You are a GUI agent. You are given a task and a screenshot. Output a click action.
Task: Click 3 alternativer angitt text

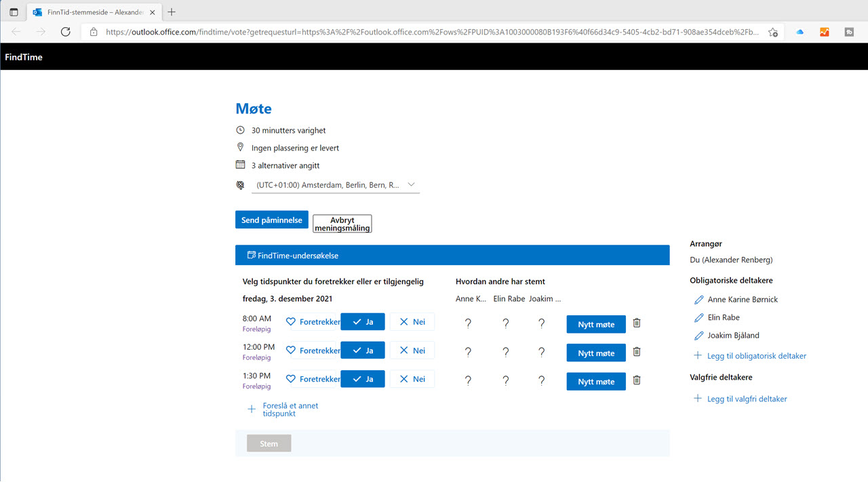[x=285, y=165]
